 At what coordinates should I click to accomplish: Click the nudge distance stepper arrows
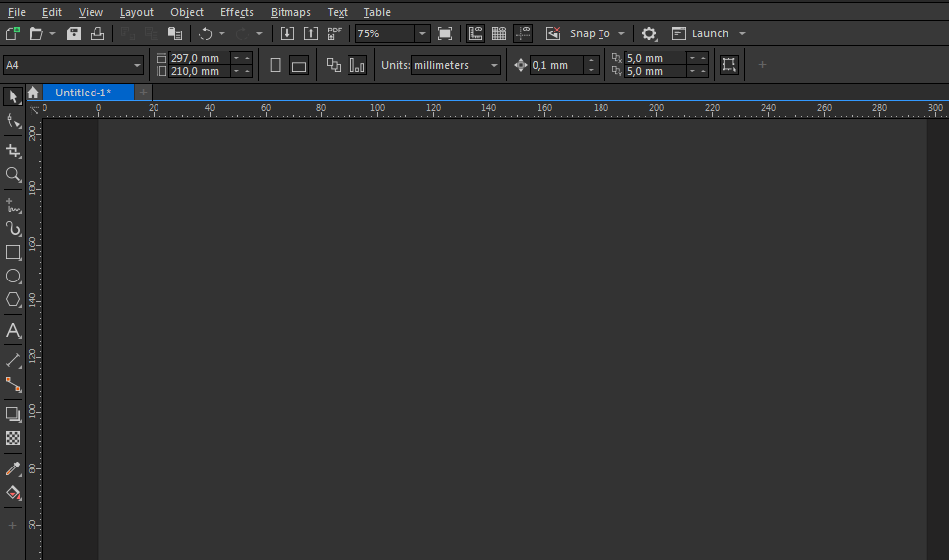pos(592,65)
